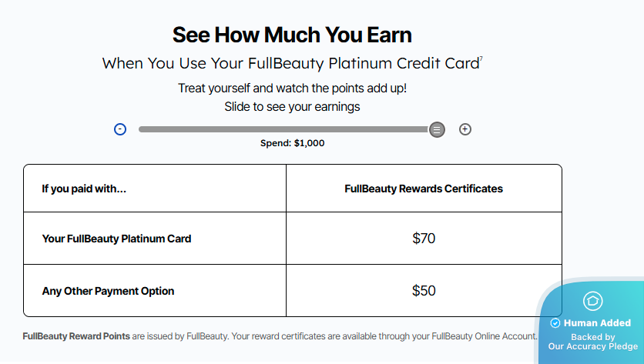Click the footnote 7 superscript
Image resolution: width=644 pixels, height=364 pixels.
[481, 58]
